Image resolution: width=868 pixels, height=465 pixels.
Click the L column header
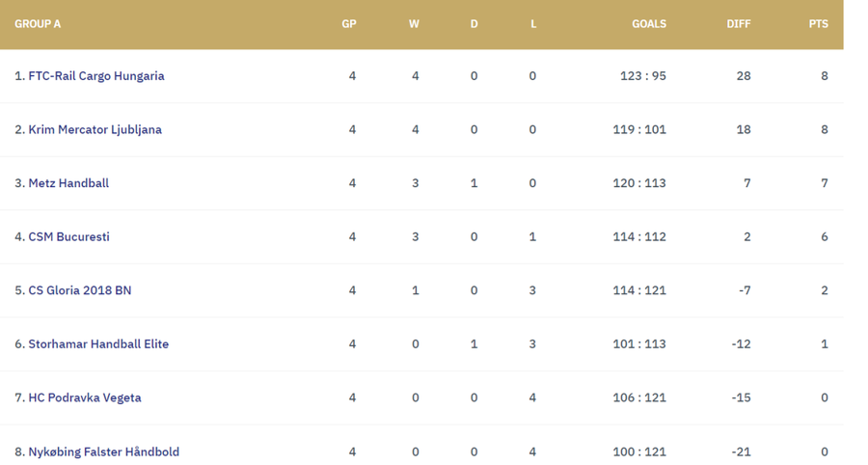(x=533, y=24)
